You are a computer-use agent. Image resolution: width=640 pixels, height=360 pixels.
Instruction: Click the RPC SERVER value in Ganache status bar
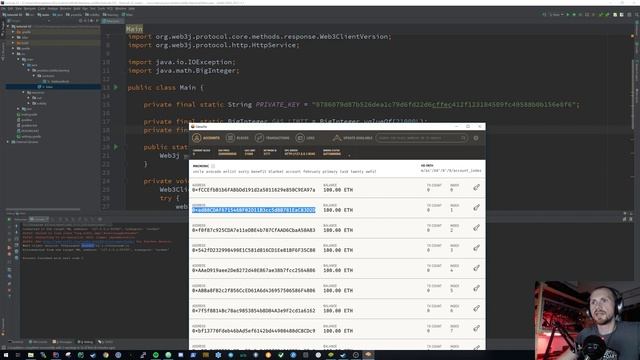300,154
